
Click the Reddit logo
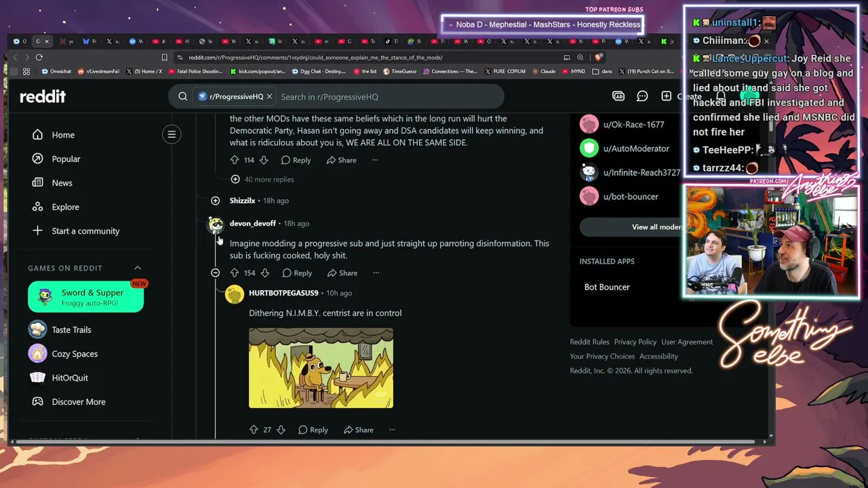(x=43, y=96)
